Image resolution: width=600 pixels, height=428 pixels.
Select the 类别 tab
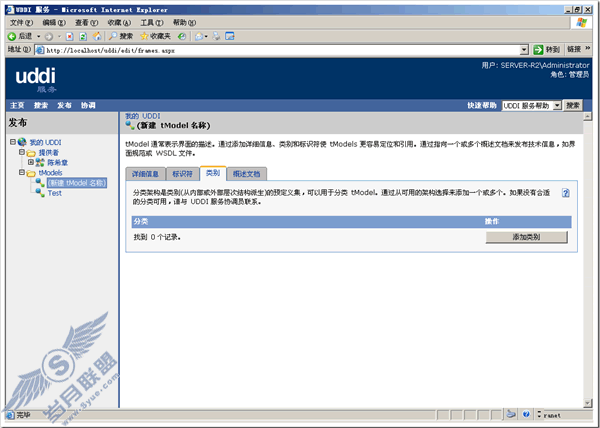[x=213, y=173]
